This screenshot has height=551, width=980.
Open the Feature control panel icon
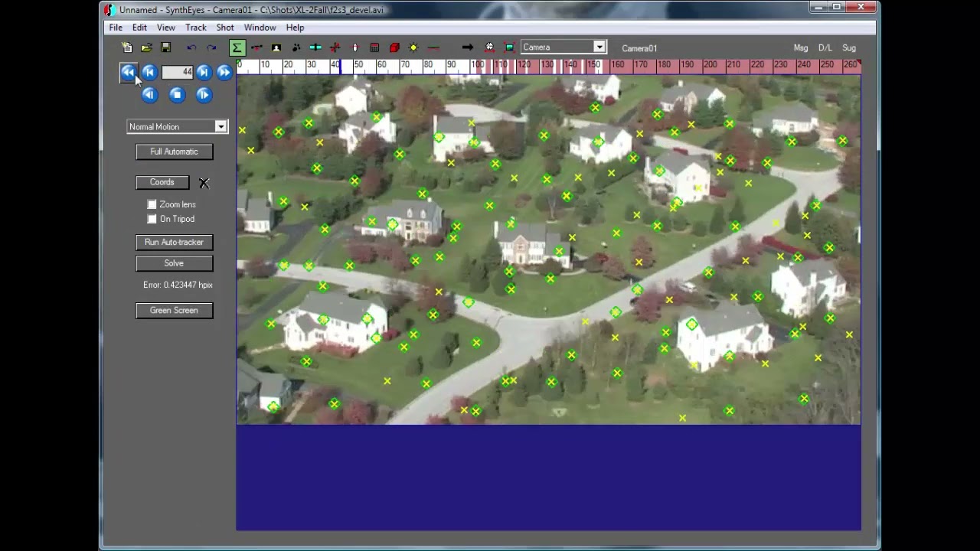click(256, 47)
